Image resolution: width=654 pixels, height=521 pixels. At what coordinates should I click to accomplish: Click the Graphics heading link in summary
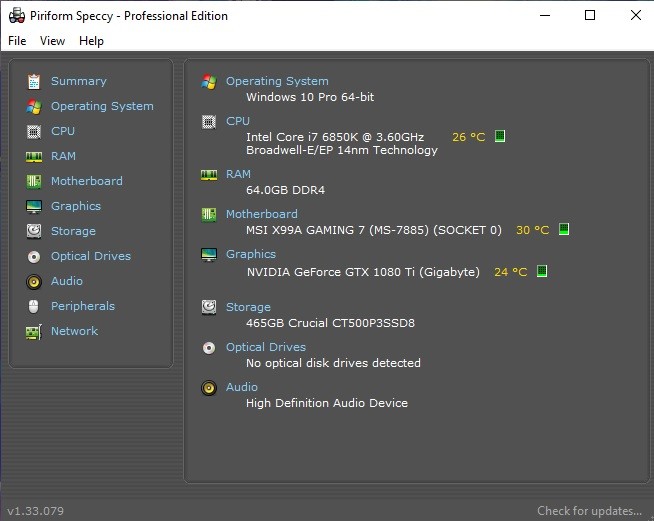pos(251,254)
